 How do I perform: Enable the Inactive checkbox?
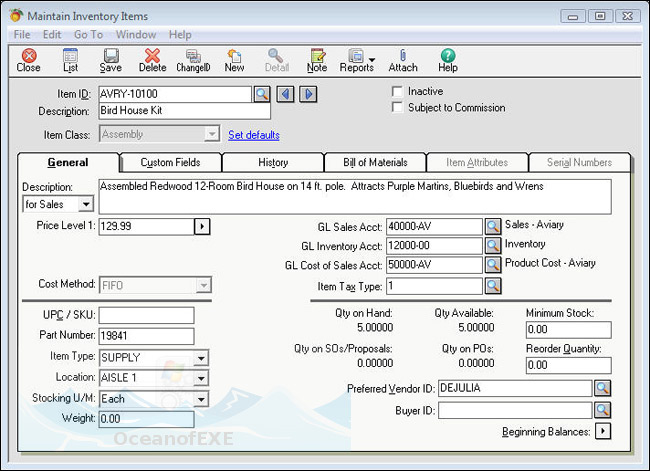(x=398, y=91)
